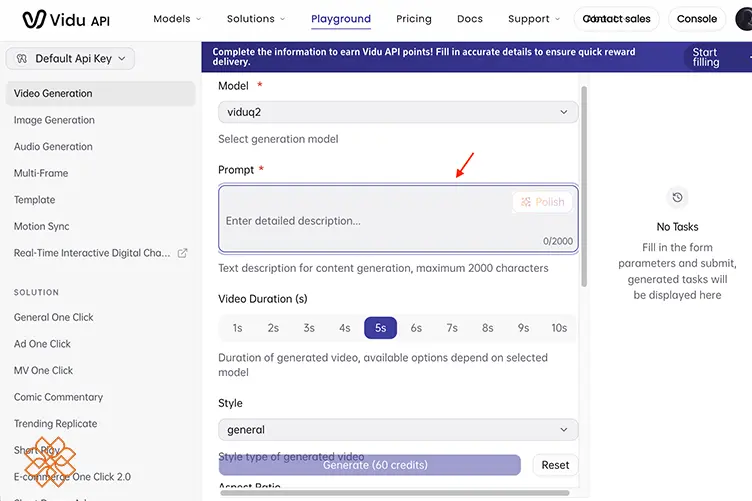Select 2s video duration
Image resolution: width=752 pixels, height=501 pixels.
(x=273, y=328)
